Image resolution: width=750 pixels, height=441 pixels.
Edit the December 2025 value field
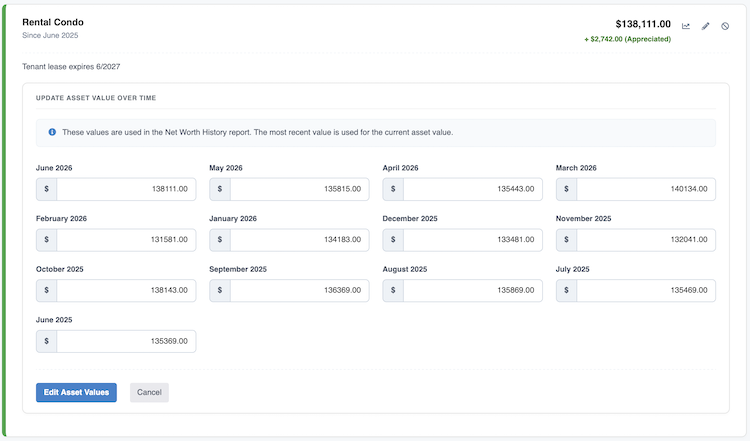(473, 240)
